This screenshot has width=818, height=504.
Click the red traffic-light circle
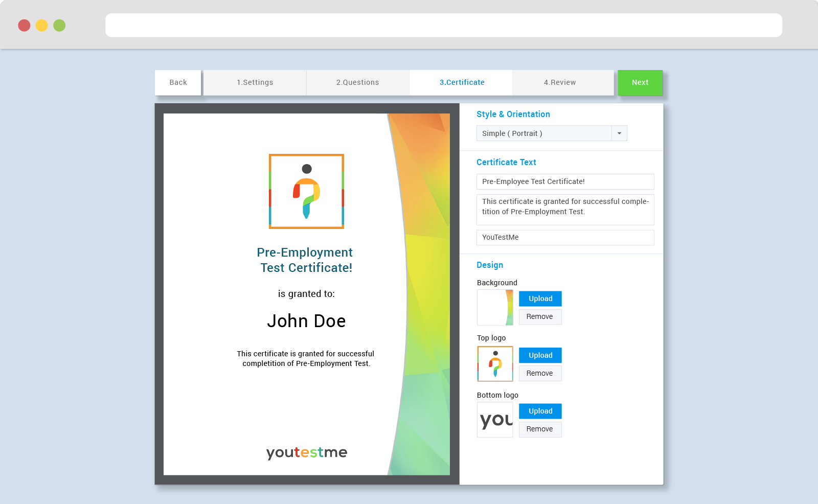click(24, 25)
